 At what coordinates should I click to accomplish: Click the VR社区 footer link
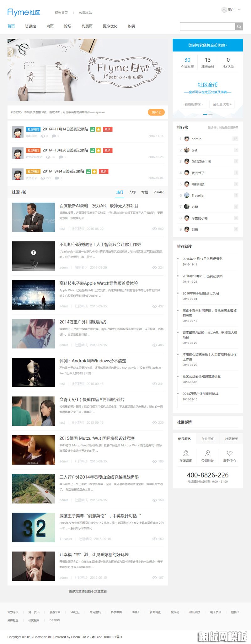[75, 612]
